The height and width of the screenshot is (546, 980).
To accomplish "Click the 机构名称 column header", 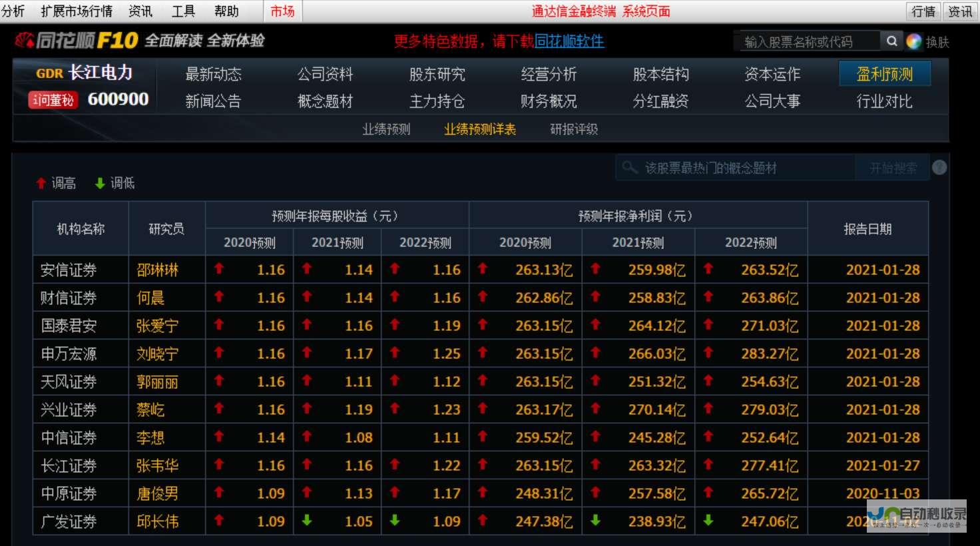I will pos(81,229).
